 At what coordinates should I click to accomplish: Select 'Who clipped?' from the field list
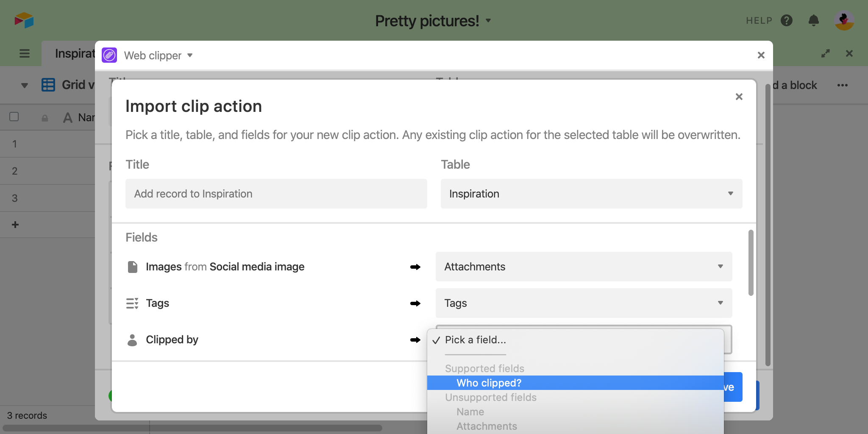tap(489, 383)
